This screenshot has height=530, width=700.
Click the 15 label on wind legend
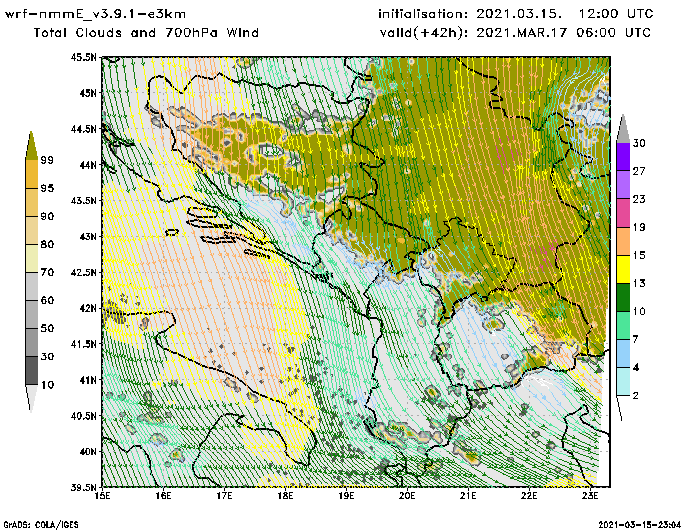pos(639,255)
